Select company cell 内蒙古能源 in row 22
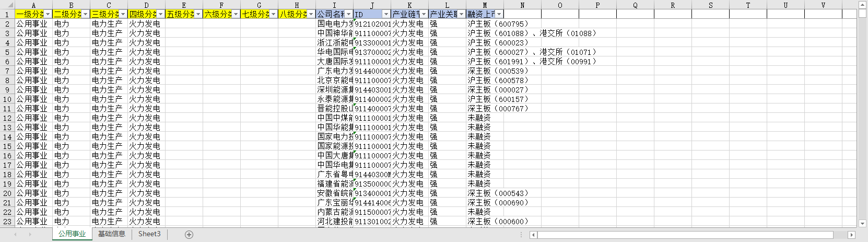 tap(334, 212)
